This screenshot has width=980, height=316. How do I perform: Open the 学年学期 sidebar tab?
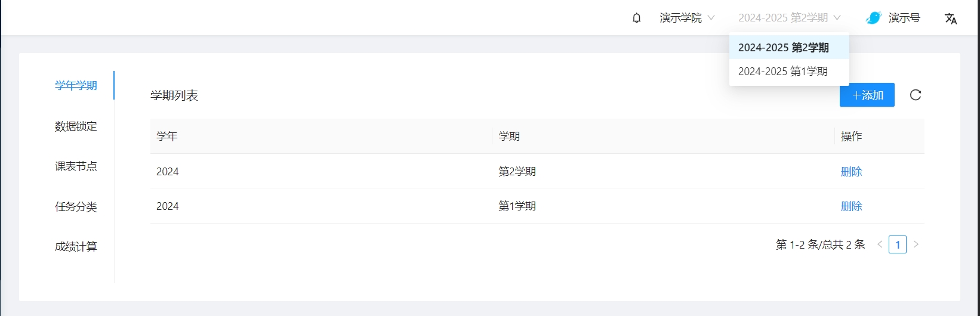pos(76,85)
